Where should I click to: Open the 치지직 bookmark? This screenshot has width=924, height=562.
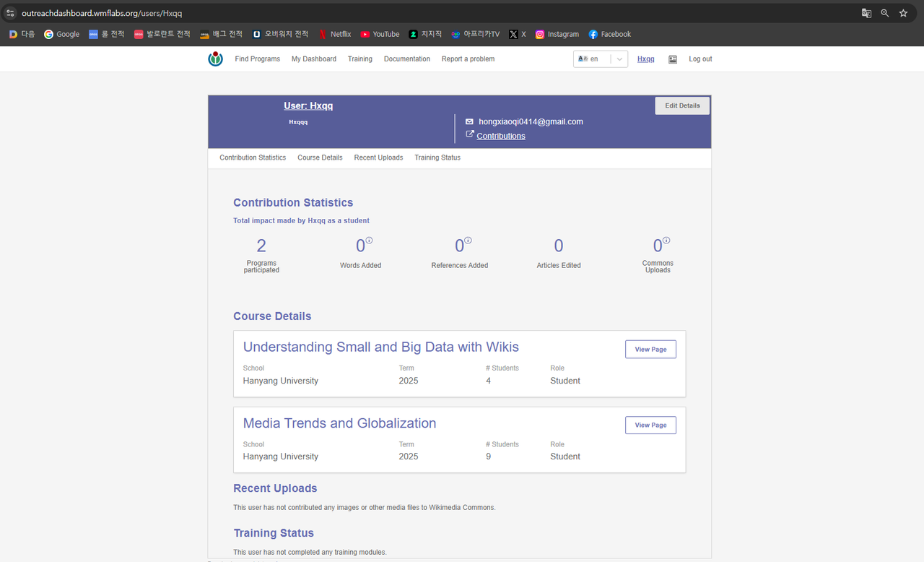(x=425, y=34)
